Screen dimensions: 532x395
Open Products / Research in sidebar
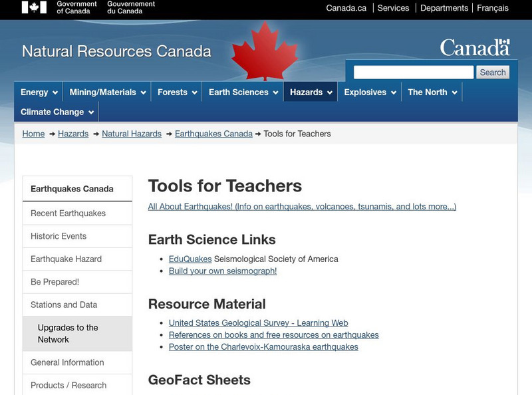(x=77, y=385)
